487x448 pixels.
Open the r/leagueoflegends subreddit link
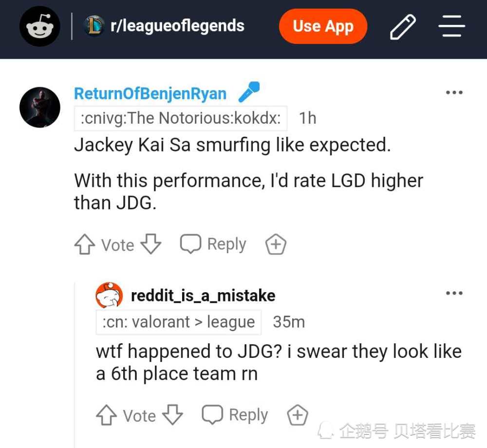pyautogui.click(x=177, y=26)
